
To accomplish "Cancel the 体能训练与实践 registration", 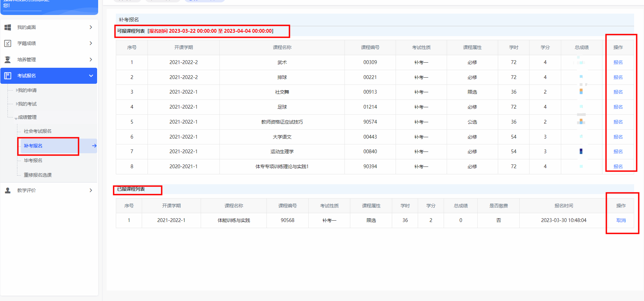I will coord(621,220).
